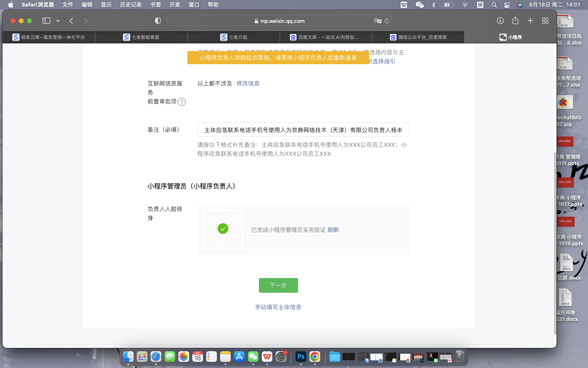
Task: Open the help icon next to 前置审批项
Action: point(182,102)
